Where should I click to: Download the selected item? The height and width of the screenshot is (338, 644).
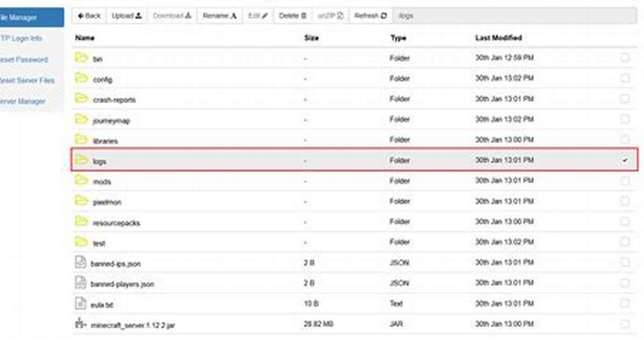click(x=172, y=16)
